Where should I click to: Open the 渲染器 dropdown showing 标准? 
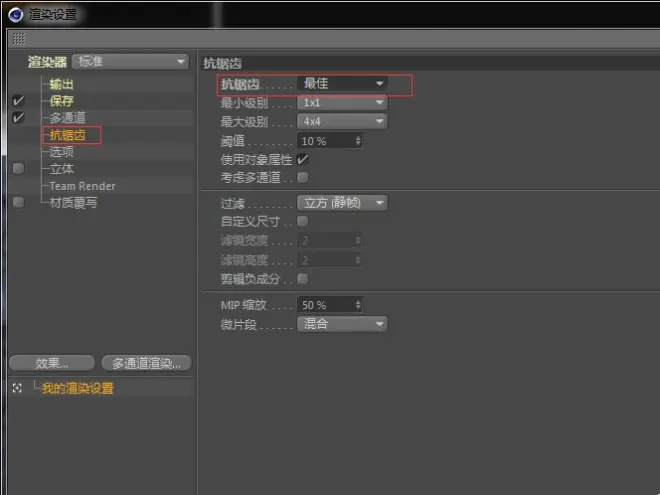coord(131,62)
